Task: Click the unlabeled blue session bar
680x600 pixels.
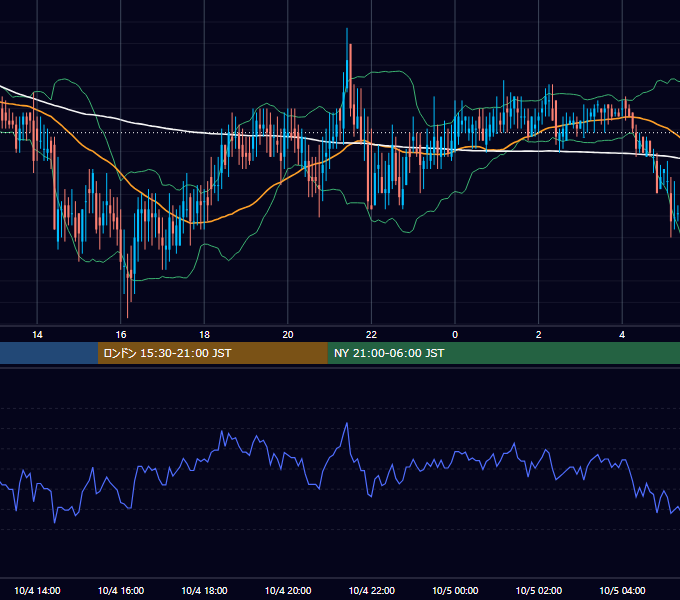Action: pyautogui.click(x=49, y=353)
